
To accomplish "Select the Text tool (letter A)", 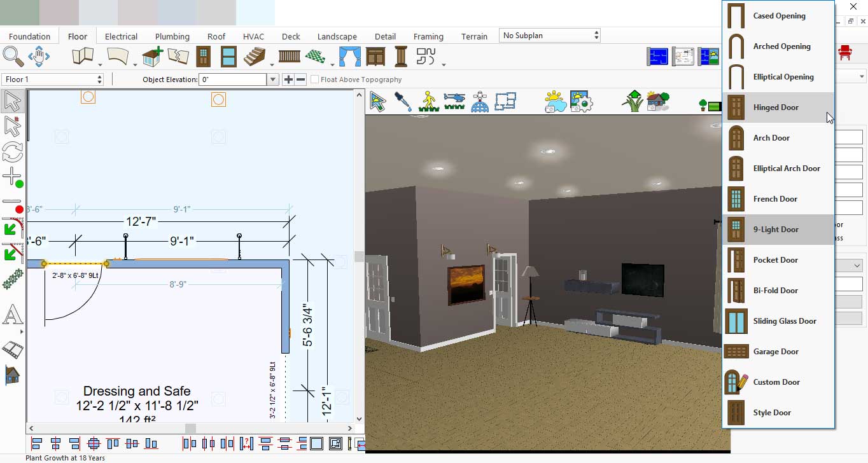I will click(13, 315).
